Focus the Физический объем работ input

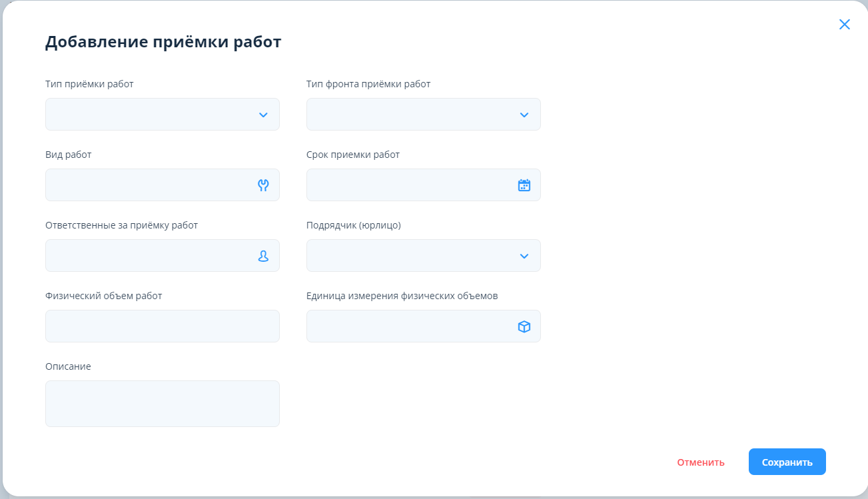point(162,326)
